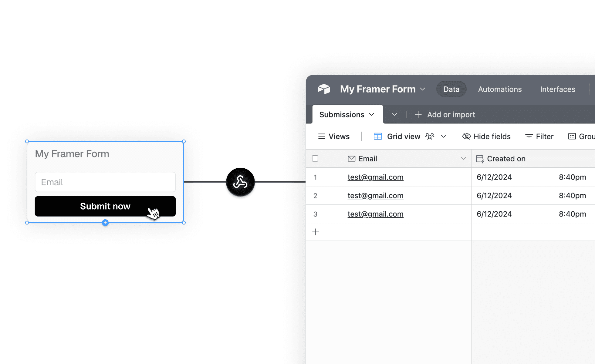Click the Filter lines icon
This screenshot has height=364, width=595.
click(529, 136)
